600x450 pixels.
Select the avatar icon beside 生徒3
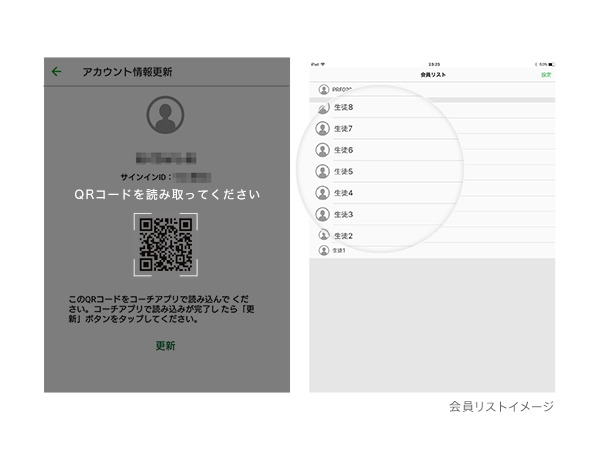(x=322, y=214)
